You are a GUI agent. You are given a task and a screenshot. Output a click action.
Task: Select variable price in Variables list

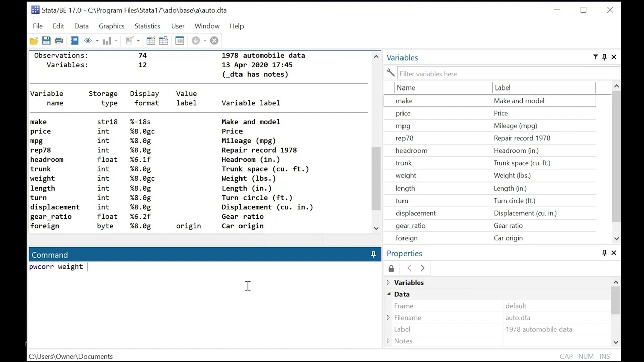(x=490, y=113)
